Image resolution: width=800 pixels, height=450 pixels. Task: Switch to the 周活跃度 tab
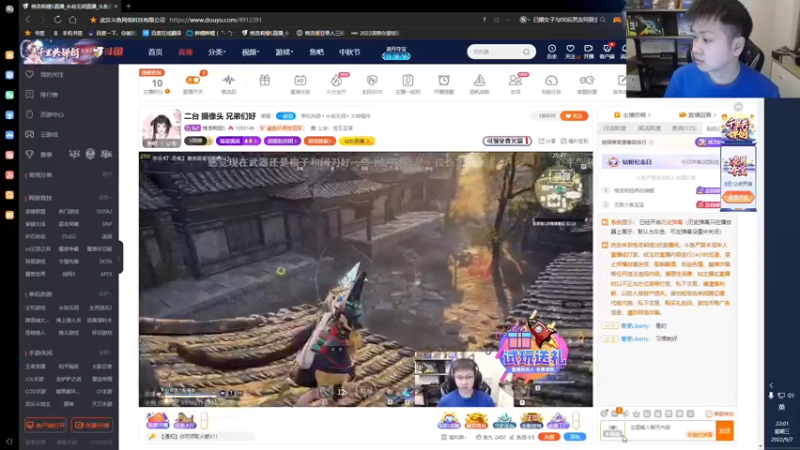(649, 129)
